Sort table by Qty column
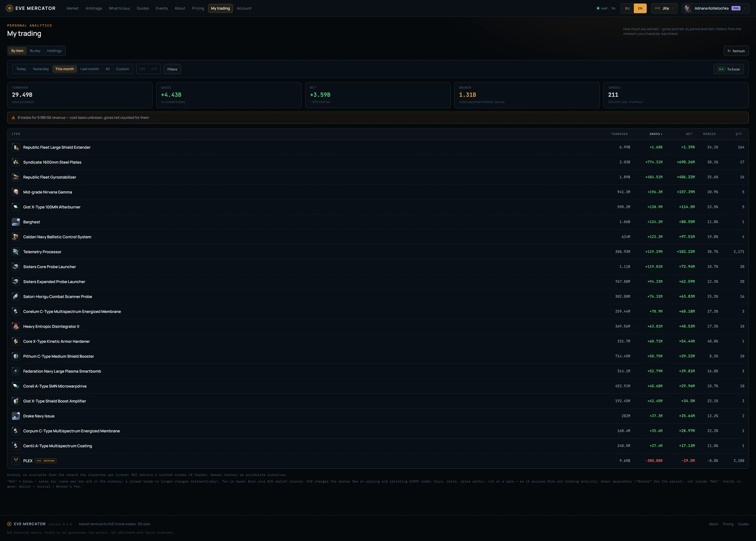This screenshot has width=756, height=541. point(739,134)
